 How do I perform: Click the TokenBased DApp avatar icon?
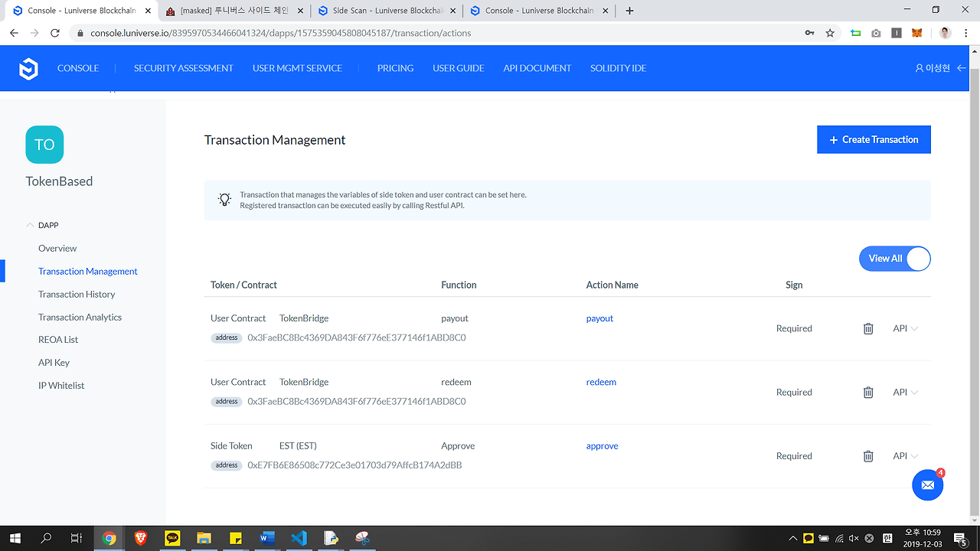point(44,145)
